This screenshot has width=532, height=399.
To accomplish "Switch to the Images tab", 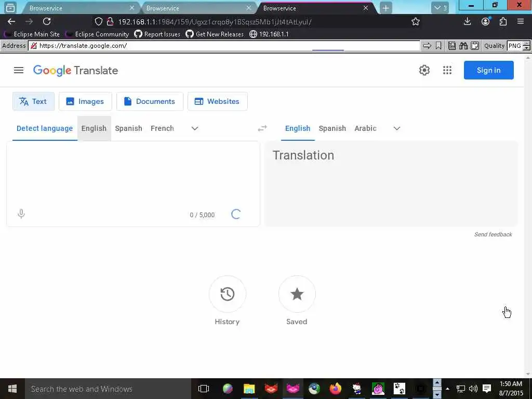I will pos(85,101).
